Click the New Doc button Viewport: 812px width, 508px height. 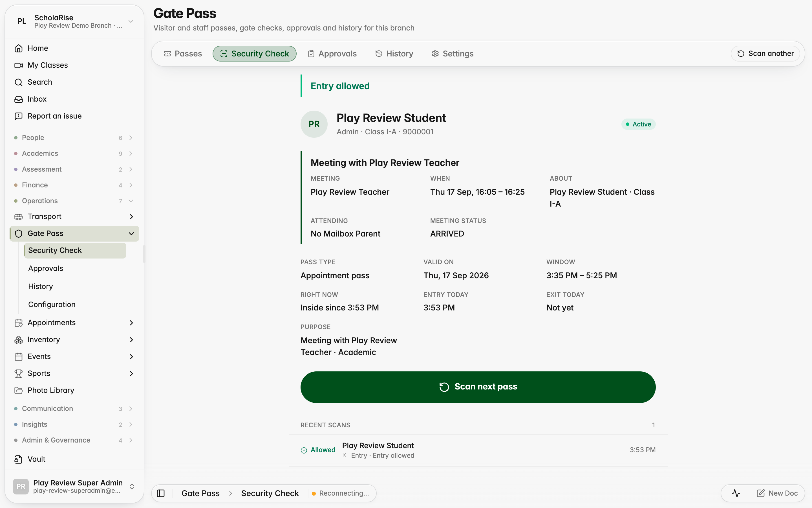(777, 493)
